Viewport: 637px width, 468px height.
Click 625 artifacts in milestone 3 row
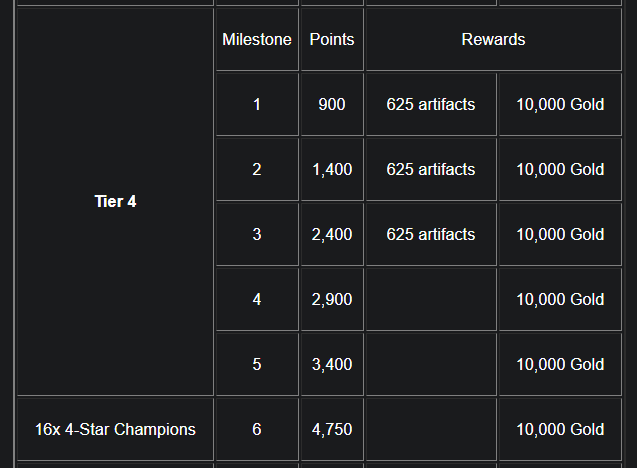pyautogui.click(x=431, y=234)
